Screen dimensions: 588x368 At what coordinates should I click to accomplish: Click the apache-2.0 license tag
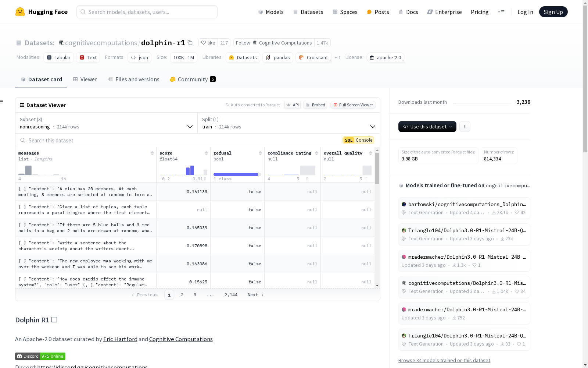[386, 57]
